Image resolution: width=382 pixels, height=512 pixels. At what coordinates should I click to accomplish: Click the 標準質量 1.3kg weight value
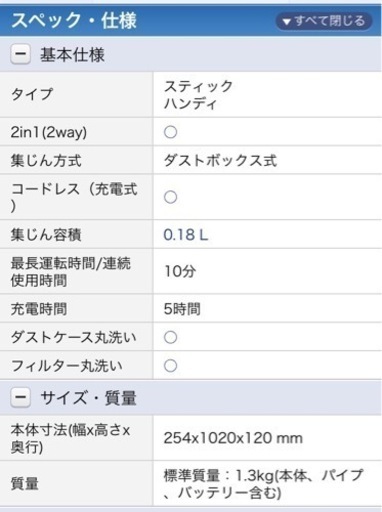click(x=263, y=484)
